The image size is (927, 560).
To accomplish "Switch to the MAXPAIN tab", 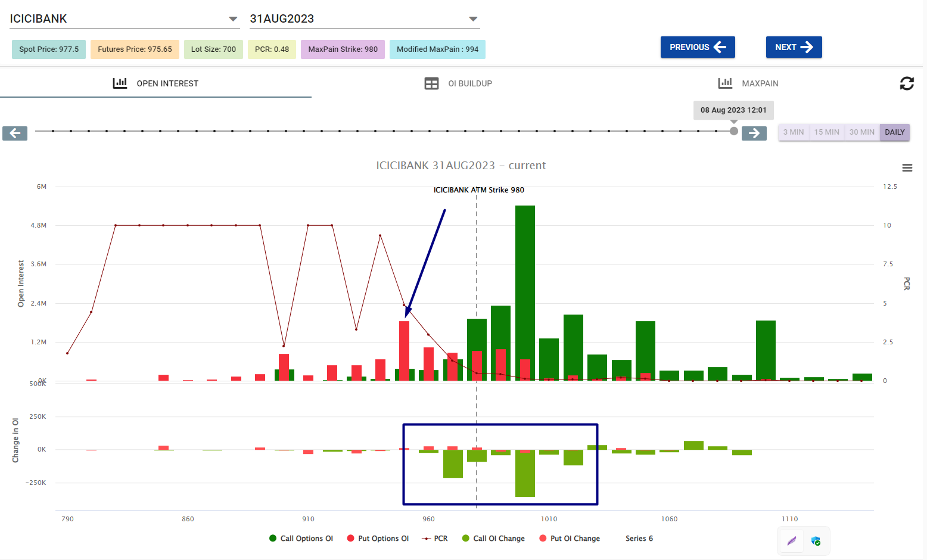I will (748, 83).
